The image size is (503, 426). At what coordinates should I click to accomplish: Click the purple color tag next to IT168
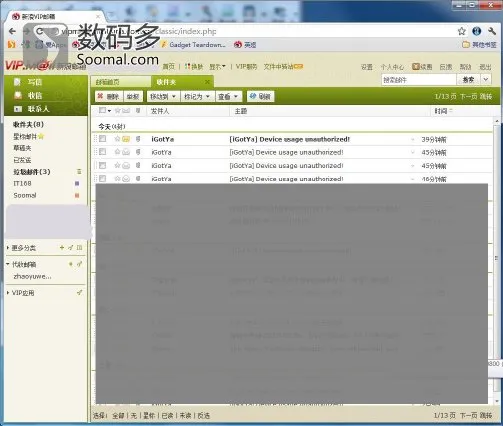tap(77, 183)
